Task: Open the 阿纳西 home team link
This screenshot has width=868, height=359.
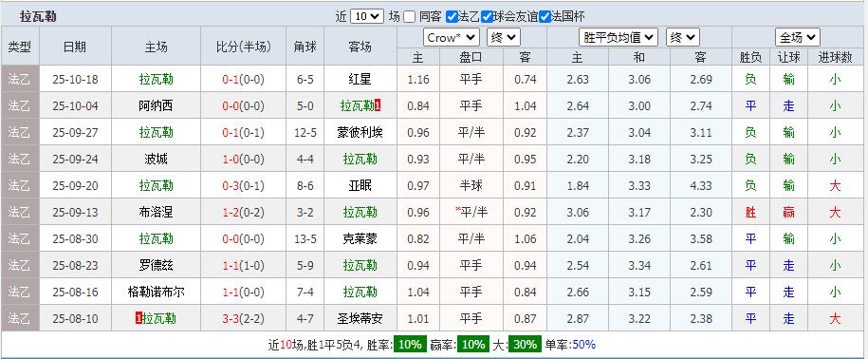Action: pos(157,105)
